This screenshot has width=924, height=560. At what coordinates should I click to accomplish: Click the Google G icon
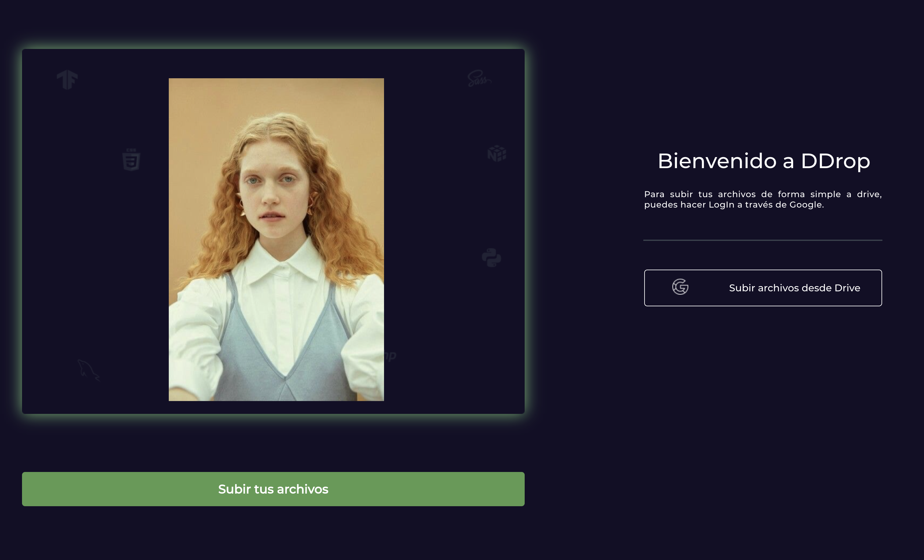point(680,287)
